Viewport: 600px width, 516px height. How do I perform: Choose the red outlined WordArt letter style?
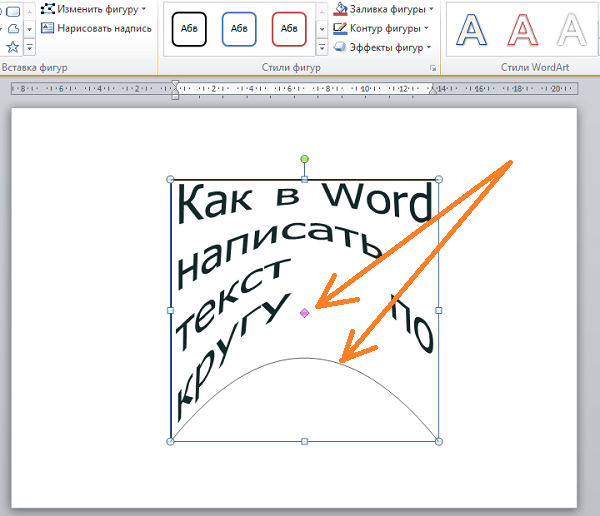pos(524,31)
